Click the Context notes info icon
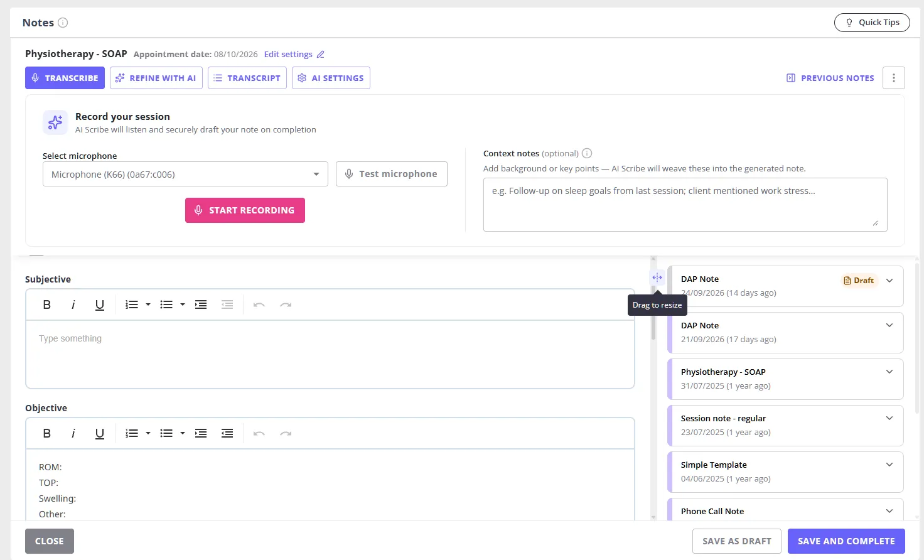This screenshot has height=560, width=924. [587, 153]
